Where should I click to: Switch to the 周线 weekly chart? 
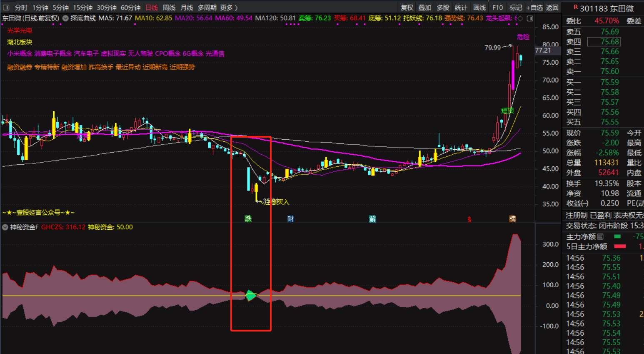(169, 8)
